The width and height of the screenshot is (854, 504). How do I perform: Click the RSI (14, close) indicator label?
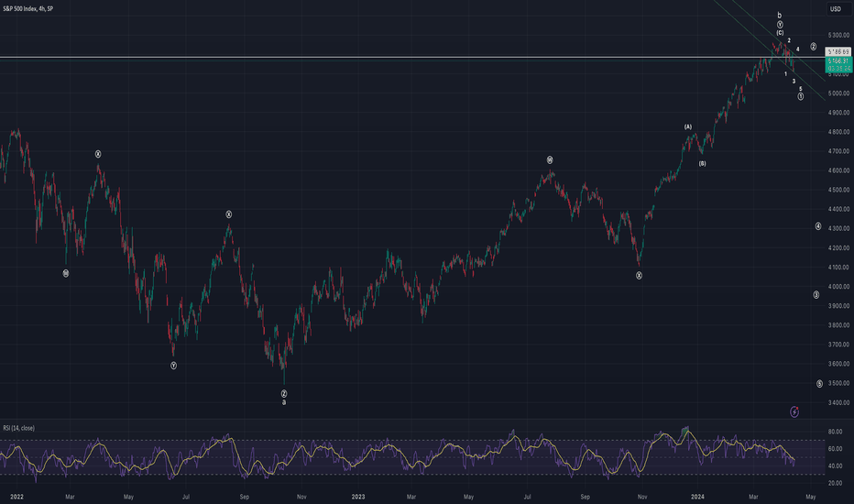coord(19,428)
